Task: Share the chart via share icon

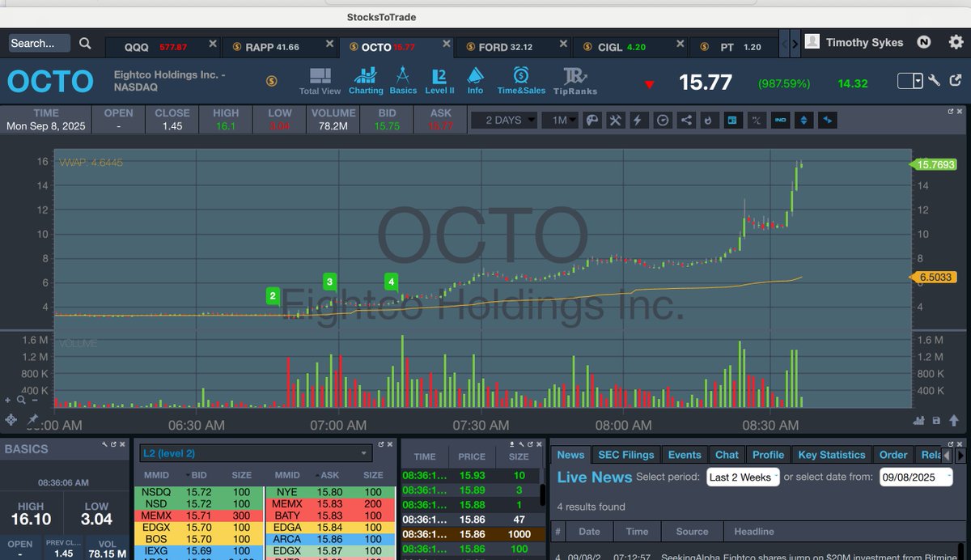Action: [686, 120]
